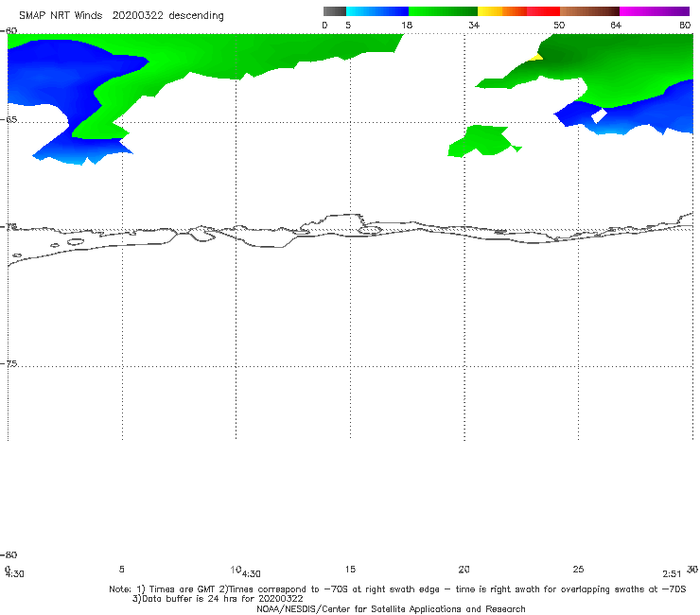Click the gray segment of the wind color bar
The width and height of the screenshot is (700, 615).
[334, 11]
